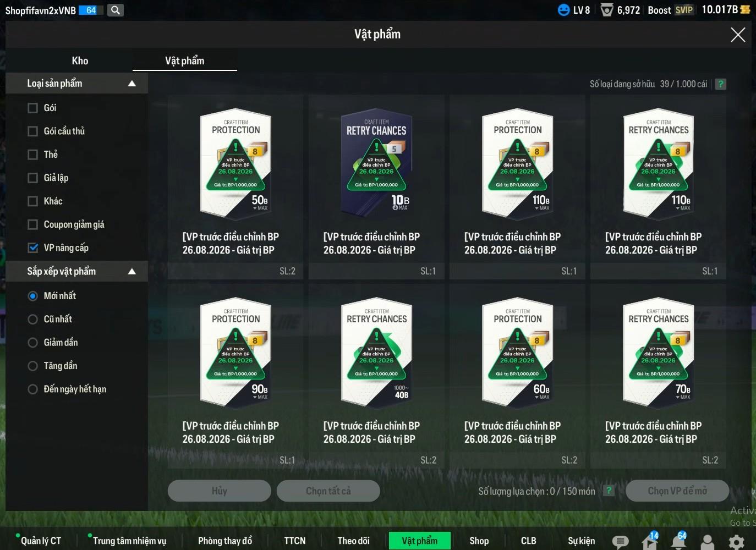Viewport: 756px width, 550px height.
Task: Click the Chọn tất cả button
Action: click(x=328, y=491)
